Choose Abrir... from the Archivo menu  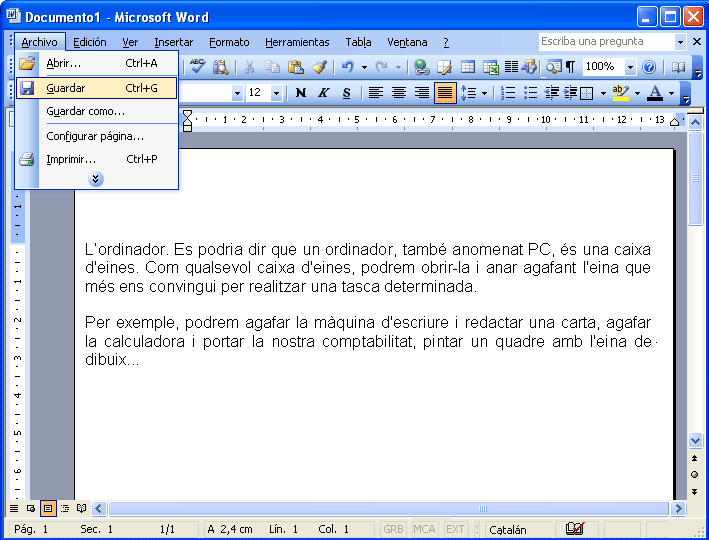point(96,63)
